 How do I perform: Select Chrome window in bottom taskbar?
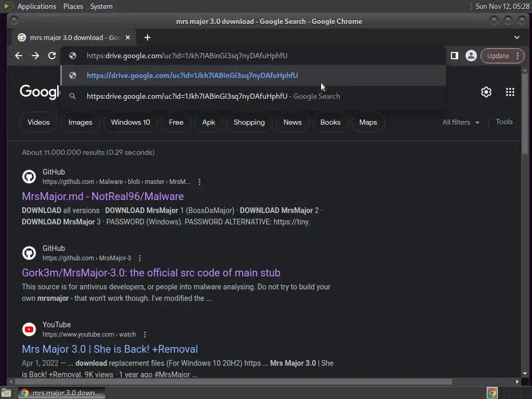point(61,393)
